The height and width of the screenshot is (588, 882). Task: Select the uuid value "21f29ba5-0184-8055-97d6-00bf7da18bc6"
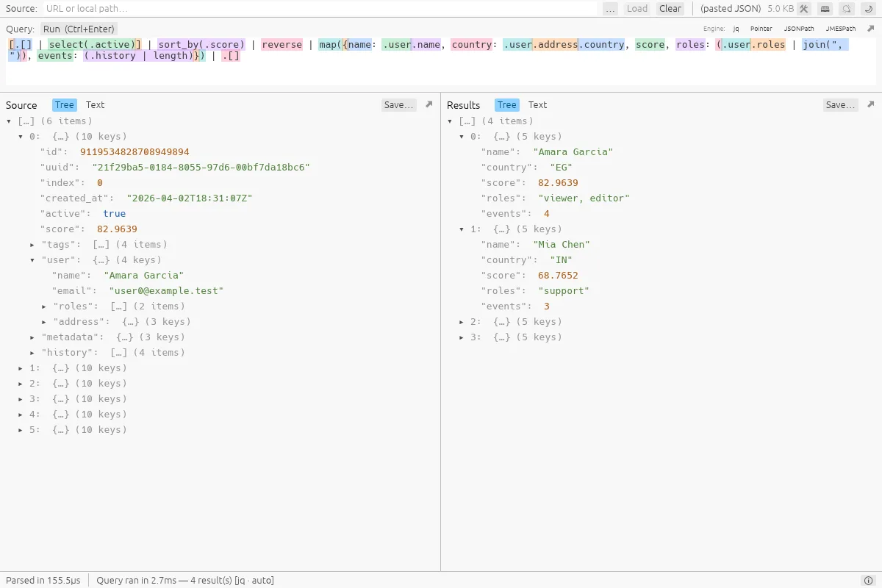coord(201,168)
